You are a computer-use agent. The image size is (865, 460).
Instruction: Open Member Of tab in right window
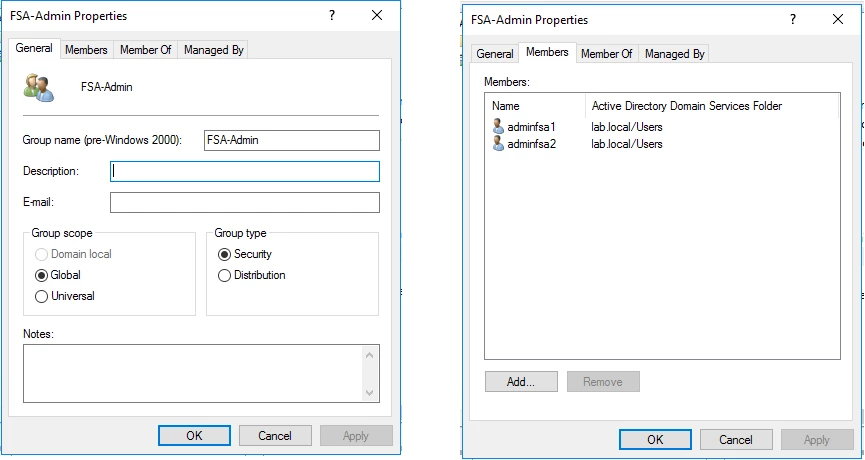click(607, 54)
